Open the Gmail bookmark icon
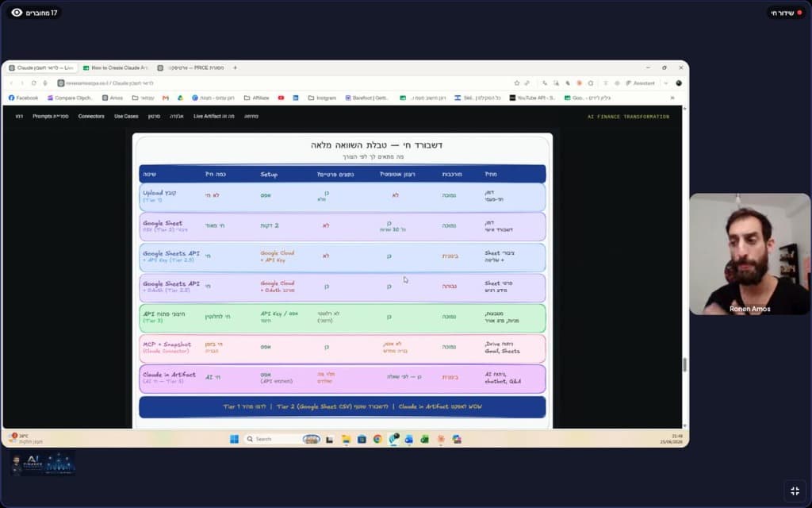The image size is (812, 508). click(166, 98)
